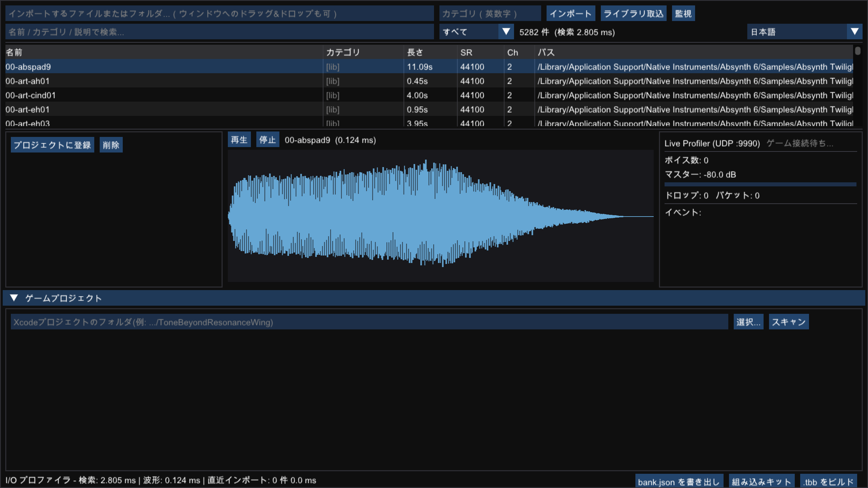Click the 11.09s length cell

click(x=420, y=67)
